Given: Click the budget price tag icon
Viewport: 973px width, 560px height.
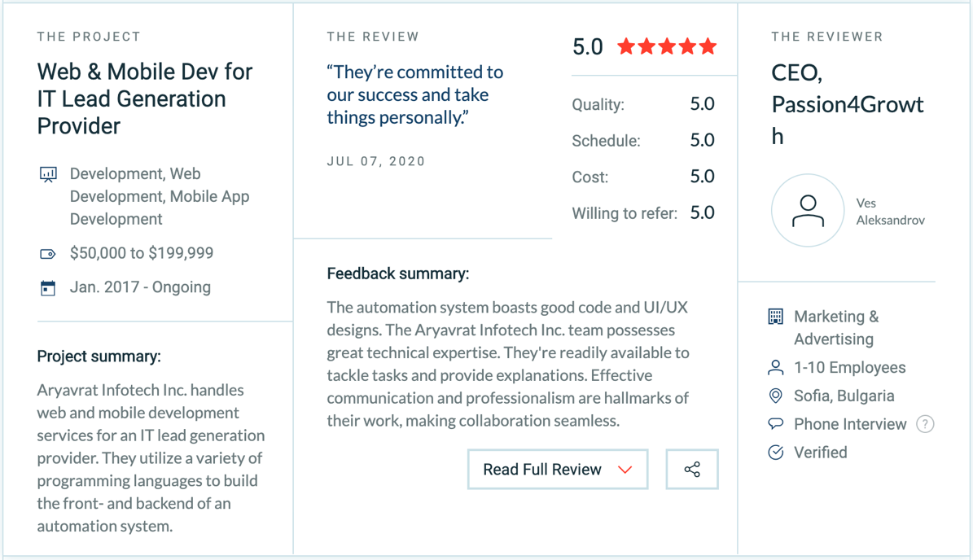Looking at the screenshot, I should point(48,254).
